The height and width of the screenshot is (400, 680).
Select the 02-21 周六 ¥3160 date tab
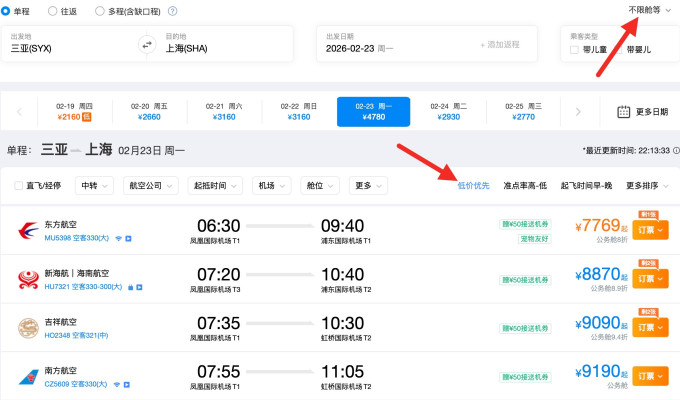[224, 111]
